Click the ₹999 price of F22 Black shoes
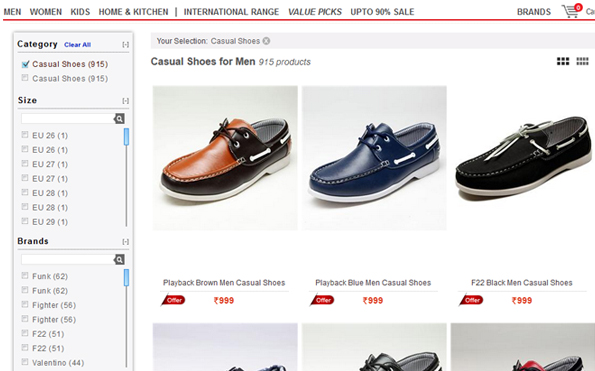 point(522,300)
